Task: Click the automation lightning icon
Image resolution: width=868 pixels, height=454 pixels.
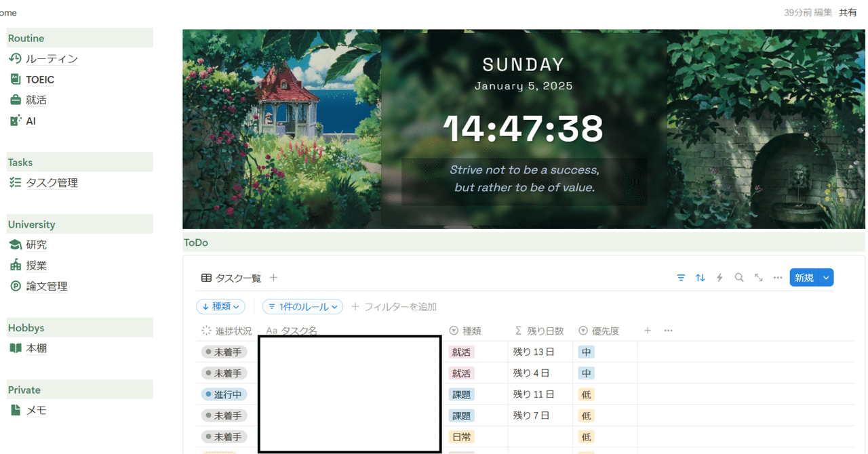Action: coord(719,277)
